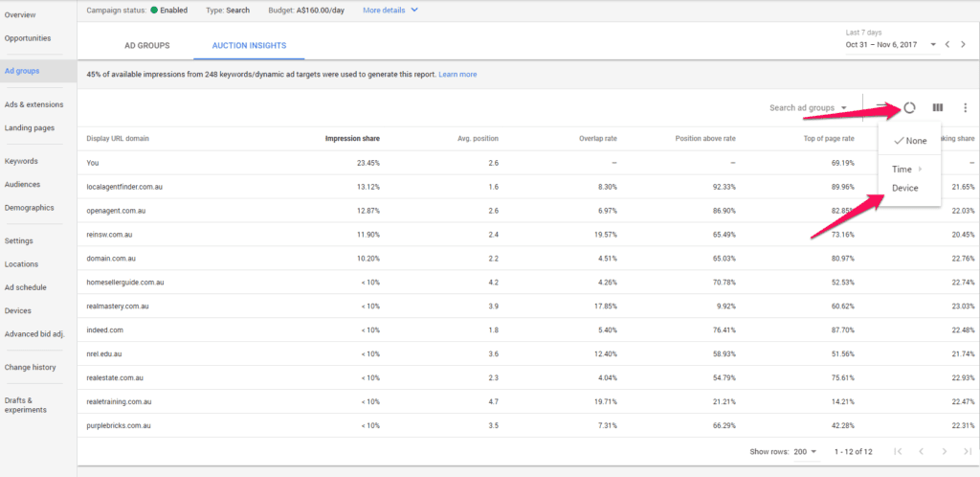Select the You row label
Viewport: 980px width, 477px height.
pos(93,163)
